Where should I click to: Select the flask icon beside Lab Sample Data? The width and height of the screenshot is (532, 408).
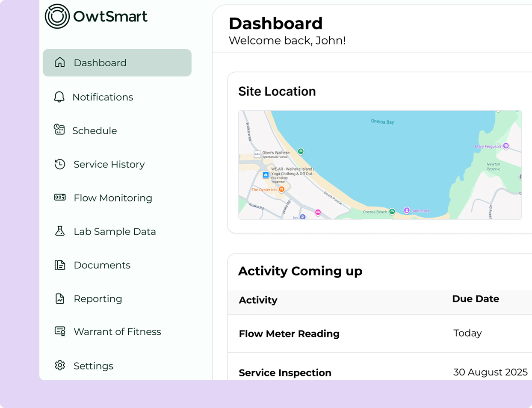point(59,231)
